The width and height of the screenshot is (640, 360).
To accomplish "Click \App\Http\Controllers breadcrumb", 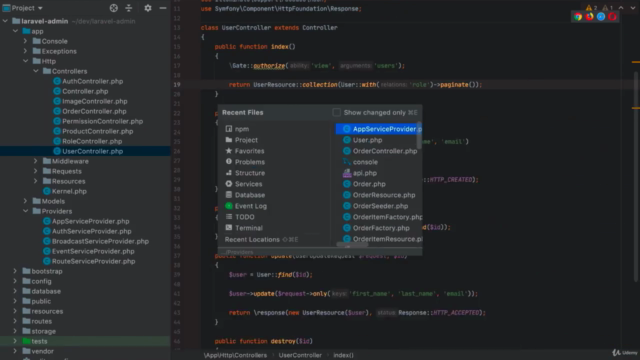I will (235, 355).
